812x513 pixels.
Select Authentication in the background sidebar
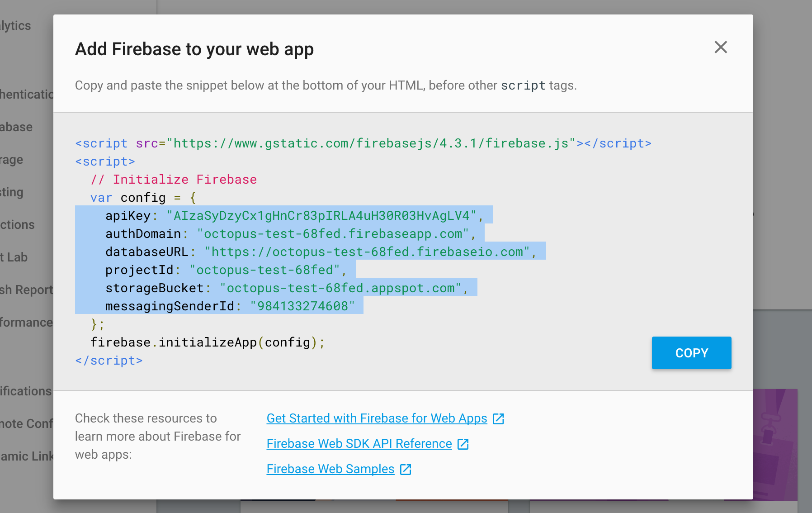pyautogui.click(x=27, y=95)
